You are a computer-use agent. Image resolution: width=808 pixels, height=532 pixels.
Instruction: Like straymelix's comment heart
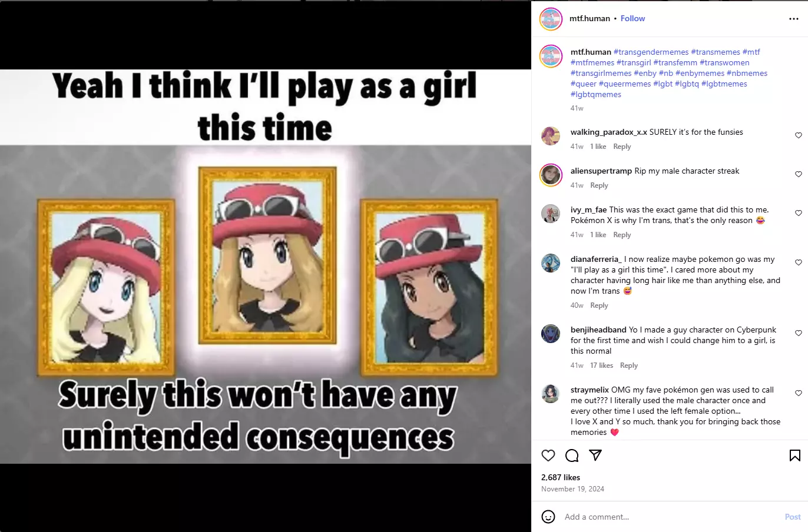pos(799,393)
